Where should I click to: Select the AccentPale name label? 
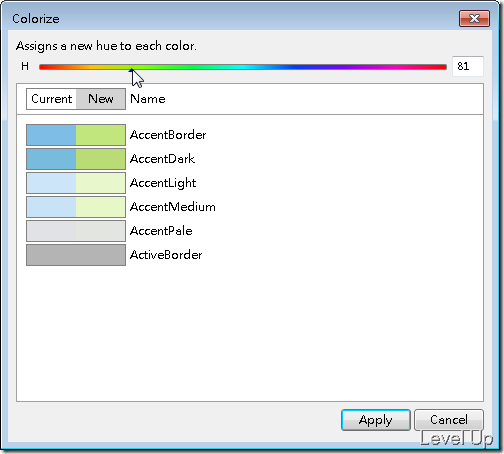click(161, 231)
